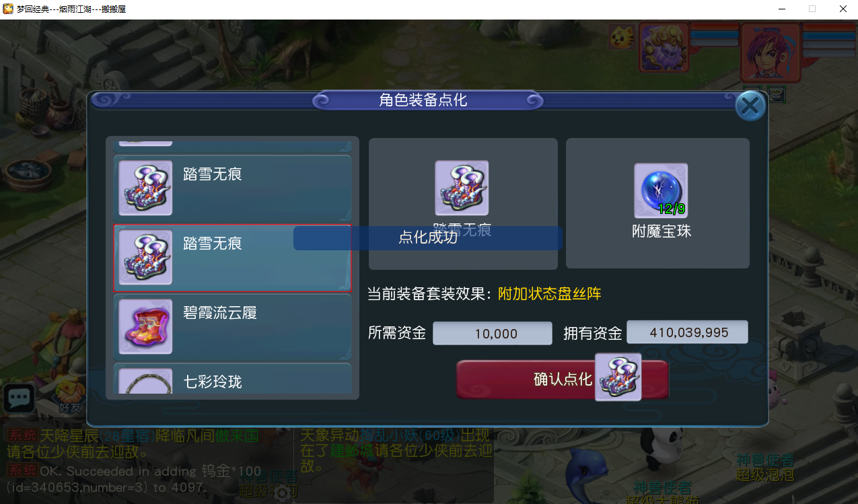Screen dimensions: 858x504
Task: Pick the 七彩玲珑 necklace item
Action: pos(232,380)
